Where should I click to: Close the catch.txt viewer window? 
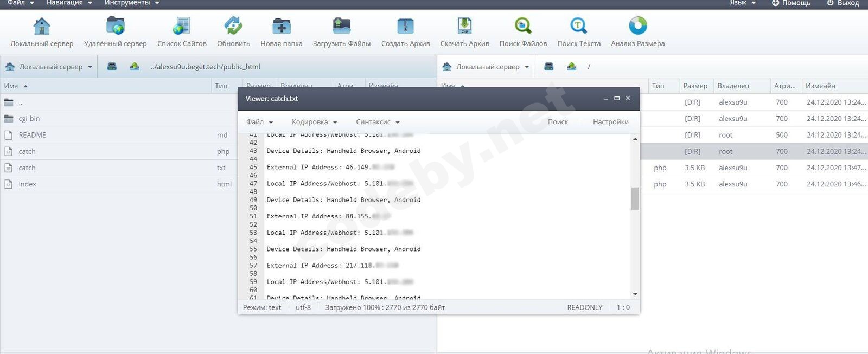pyautogui.click(x=628, y=98)
